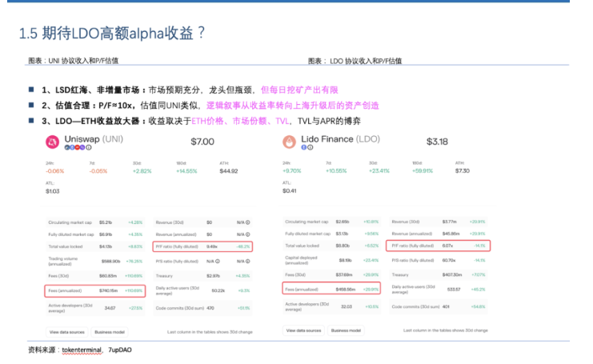Screen dimensions: 593x364
Task: Click the Uniswap price $7.00
Action: (x=202, y=142)
